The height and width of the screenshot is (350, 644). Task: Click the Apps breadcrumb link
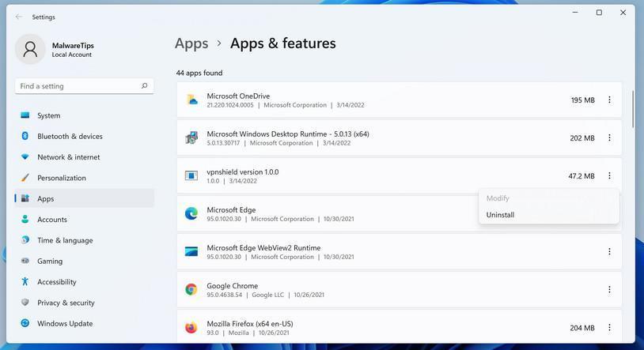[x=191, y=43]
